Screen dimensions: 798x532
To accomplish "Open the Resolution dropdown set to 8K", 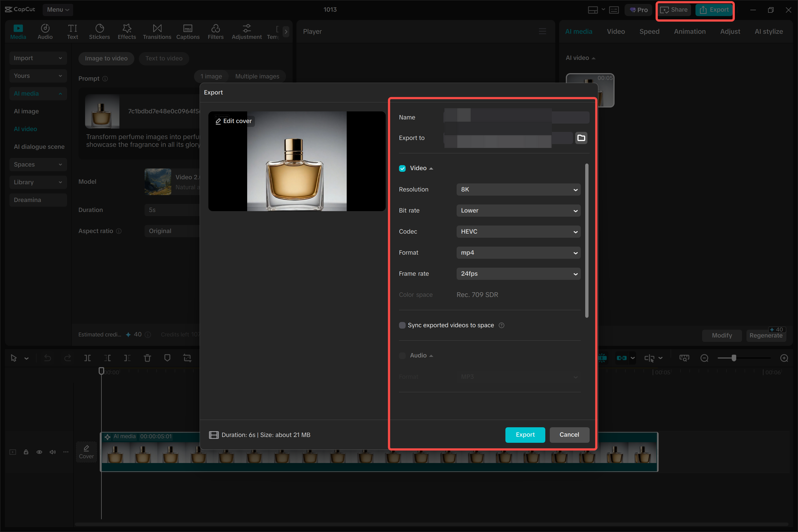I will point(518,189).
